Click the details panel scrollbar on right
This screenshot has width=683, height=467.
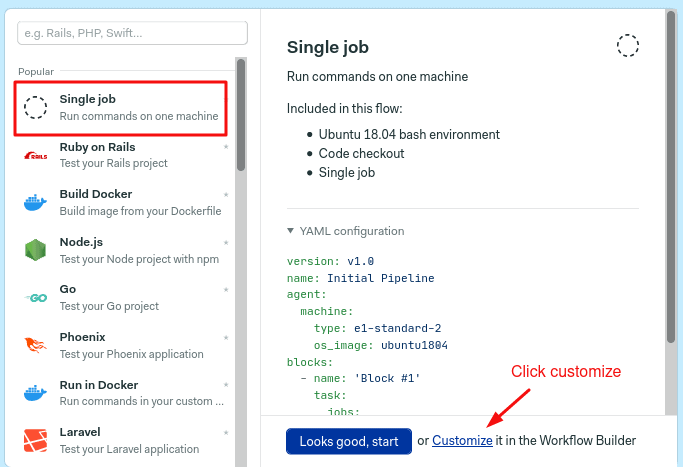click(x=668, y=200)
